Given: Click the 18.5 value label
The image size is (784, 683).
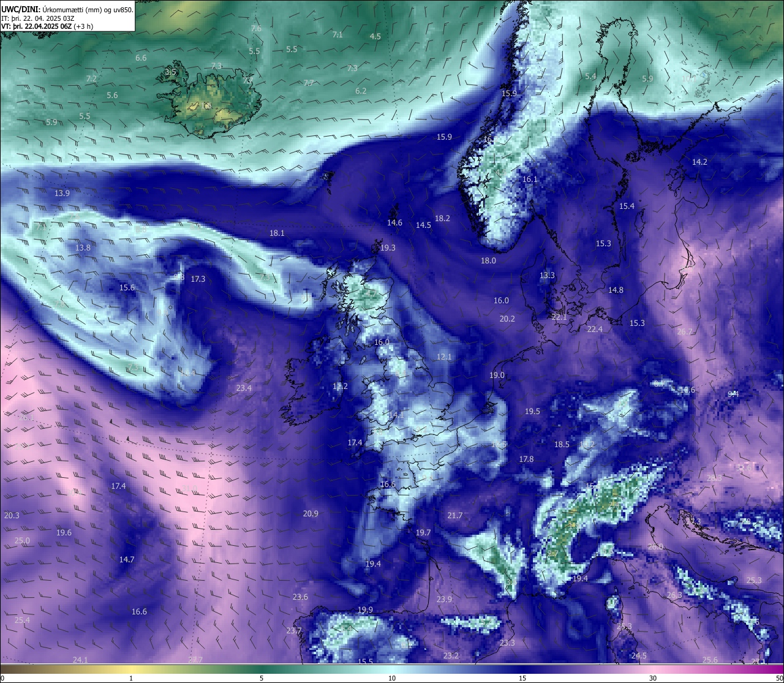Looking at the screenshot, I should tap(562, 445).
